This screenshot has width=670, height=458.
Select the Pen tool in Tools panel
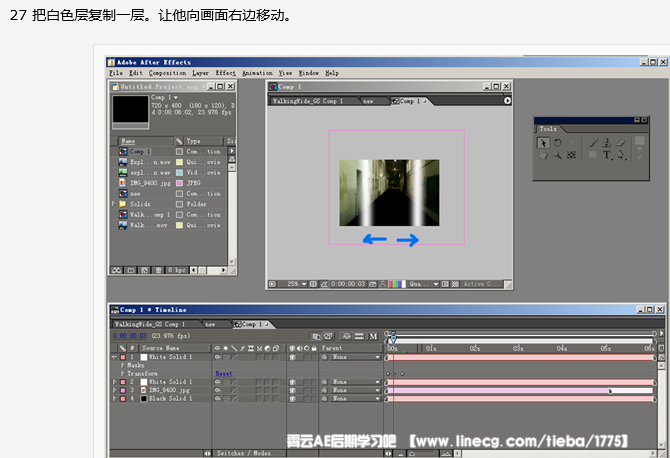(621, 155)
